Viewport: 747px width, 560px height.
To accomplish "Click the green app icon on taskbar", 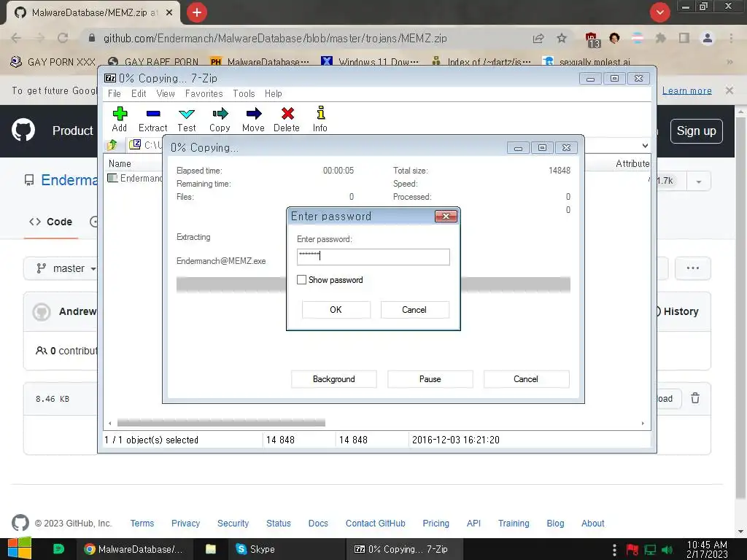I will (x=58, y=549).
